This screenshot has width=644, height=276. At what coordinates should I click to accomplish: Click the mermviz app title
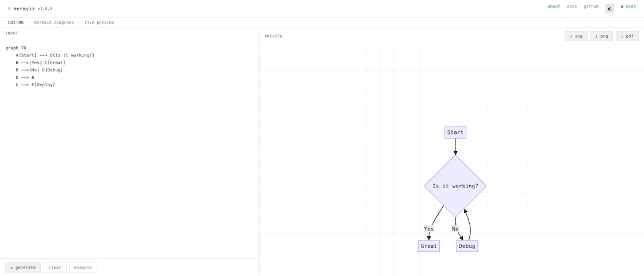(24, 9)
